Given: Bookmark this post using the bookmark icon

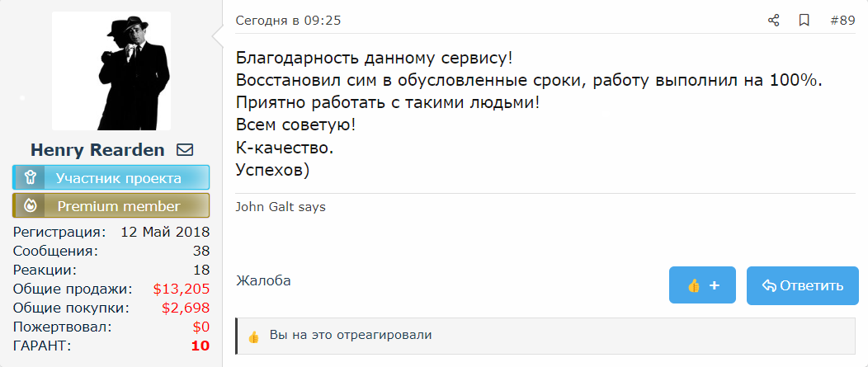Looking at the screenshot, I should [x=804, y=21].
